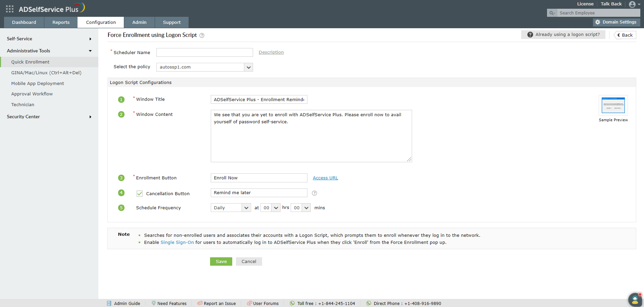Click the Talk Back link
This screenshot has width=644, height=307.
611,4
